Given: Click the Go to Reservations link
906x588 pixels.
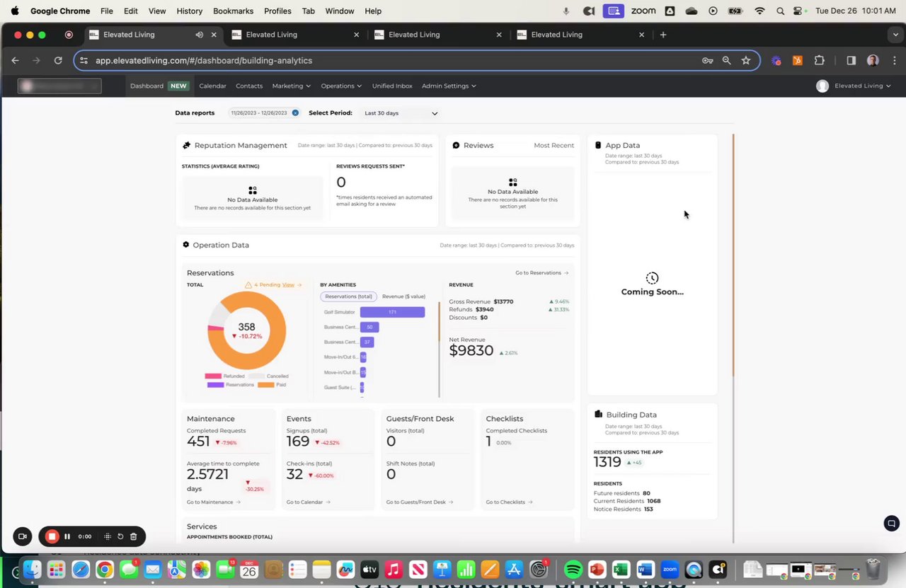Looking at the screenshot, I should coord(541,272).
